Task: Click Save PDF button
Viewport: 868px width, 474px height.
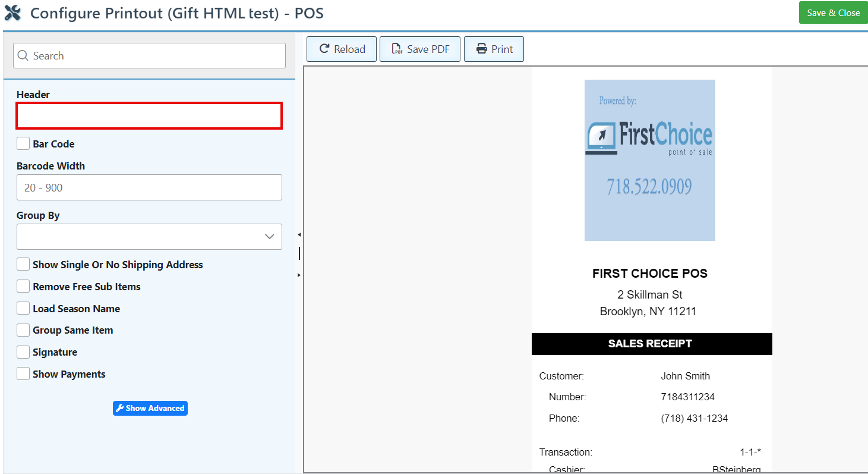Action: click(420, 49)
